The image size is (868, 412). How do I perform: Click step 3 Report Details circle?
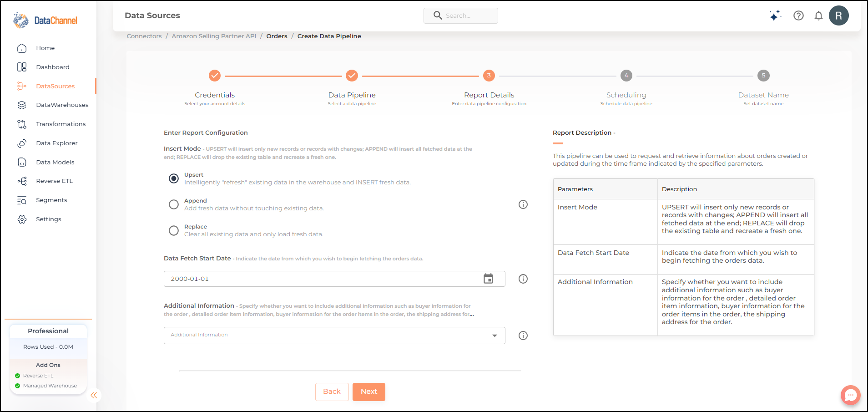pos(489,76)
